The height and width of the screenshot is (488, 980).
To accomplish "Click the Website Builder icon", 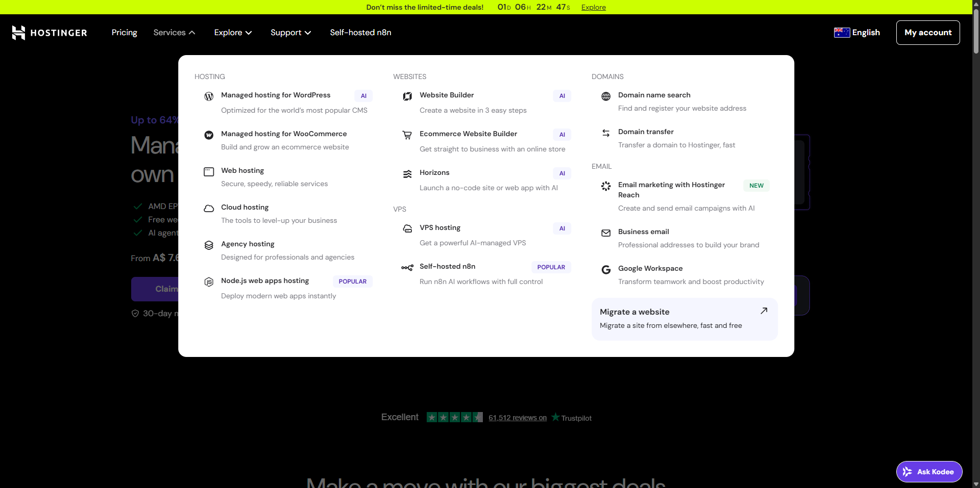I will coord(407,96).
